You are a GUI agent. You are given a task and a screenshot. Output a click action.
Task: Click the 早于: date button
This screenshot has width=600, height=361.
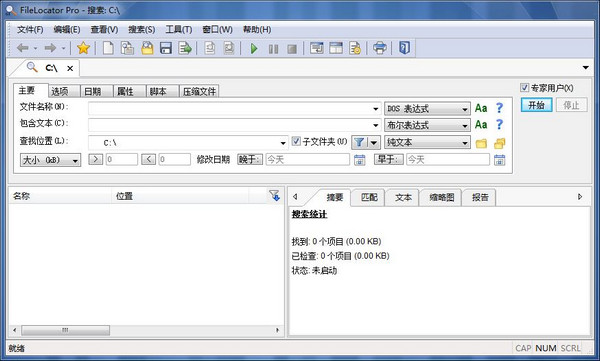pos(389,159)
